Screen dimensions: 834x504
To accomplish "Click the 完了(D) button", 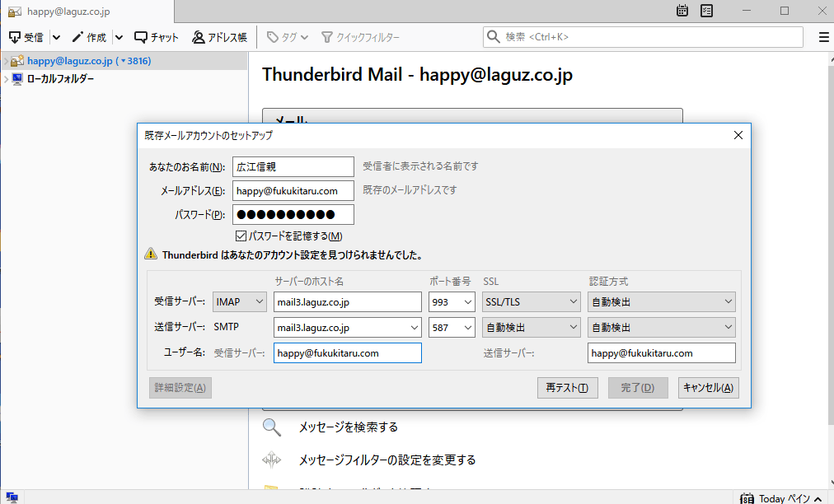I will pyautogui.click(x=638, y=388).
